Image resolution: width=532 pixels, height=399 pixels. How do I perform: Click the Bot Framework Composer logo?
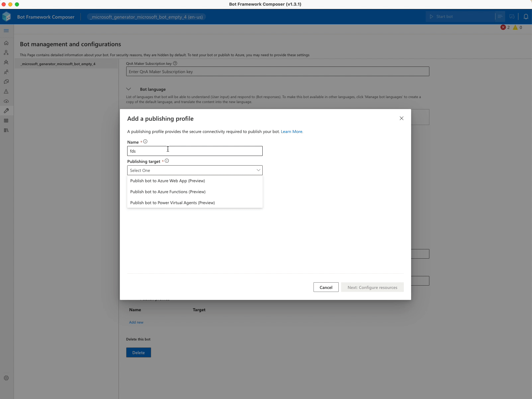tap(7, 17)
